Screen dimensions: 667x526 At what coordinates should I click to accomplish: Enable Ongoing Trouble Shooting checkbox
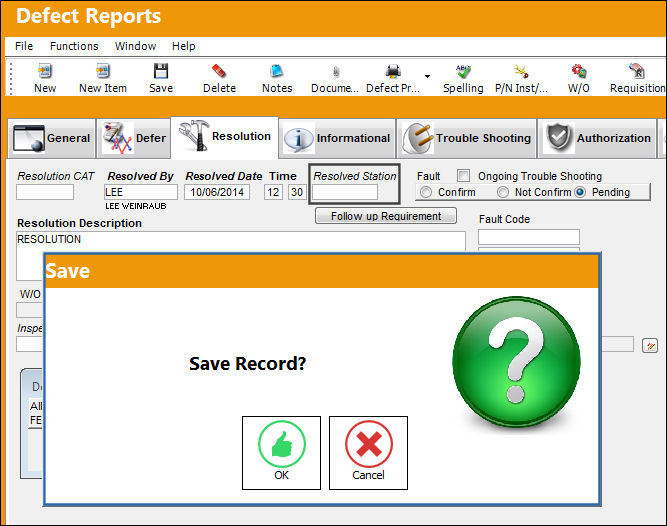click(x=463, y=176)
